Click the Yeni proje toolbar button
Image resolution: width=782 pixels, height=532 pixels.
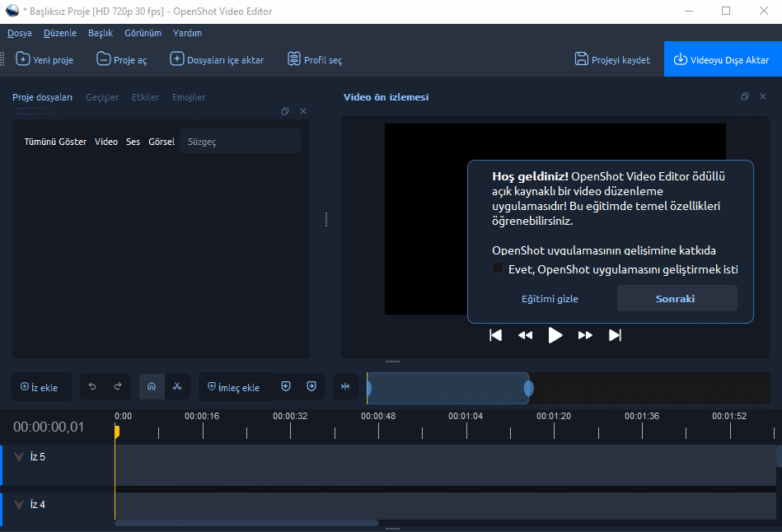[x=44, y=59]
